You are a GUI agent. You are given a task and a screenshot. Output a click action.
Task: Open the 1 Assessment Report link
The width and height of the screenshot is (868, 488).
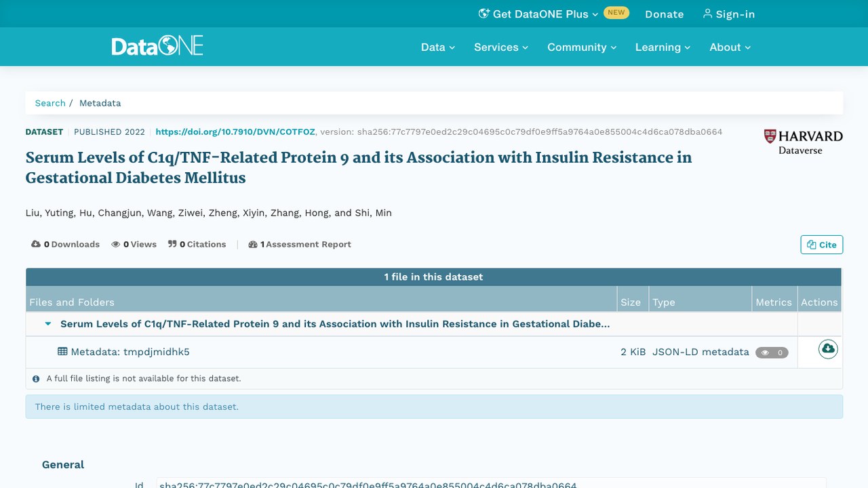(x=300, y=245)
